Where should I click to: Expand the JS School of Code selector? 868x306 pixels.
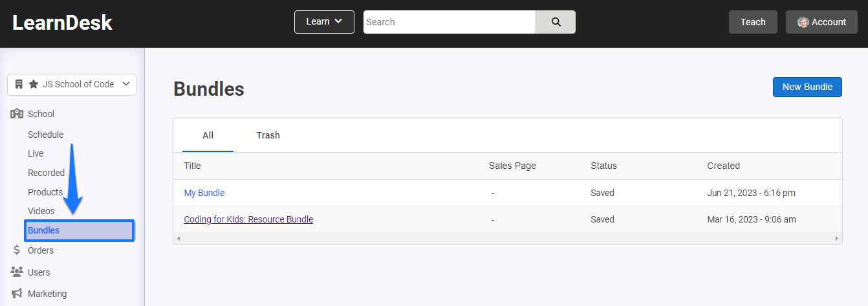pos(72,84)
